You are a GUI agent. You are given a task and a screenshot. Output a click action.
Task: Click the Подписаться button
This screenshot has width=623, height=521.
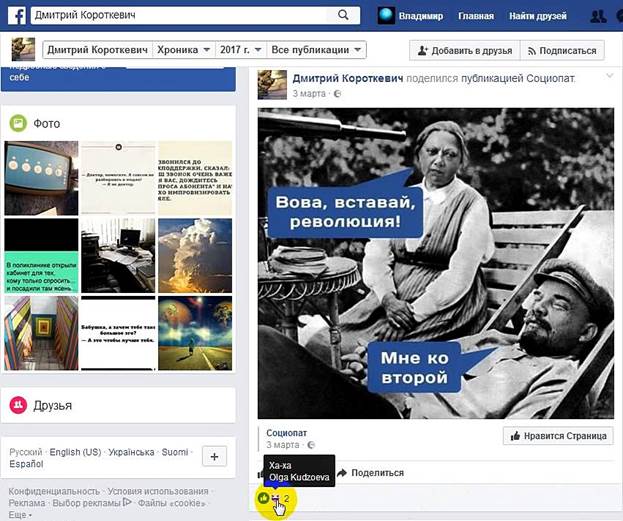point(562,50)
